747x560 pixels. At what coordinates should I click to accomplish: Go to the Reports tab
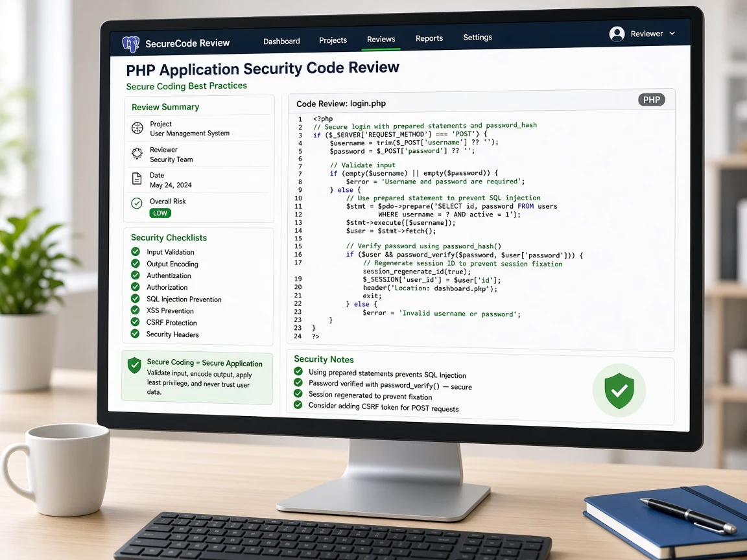[x=429, y=39]
